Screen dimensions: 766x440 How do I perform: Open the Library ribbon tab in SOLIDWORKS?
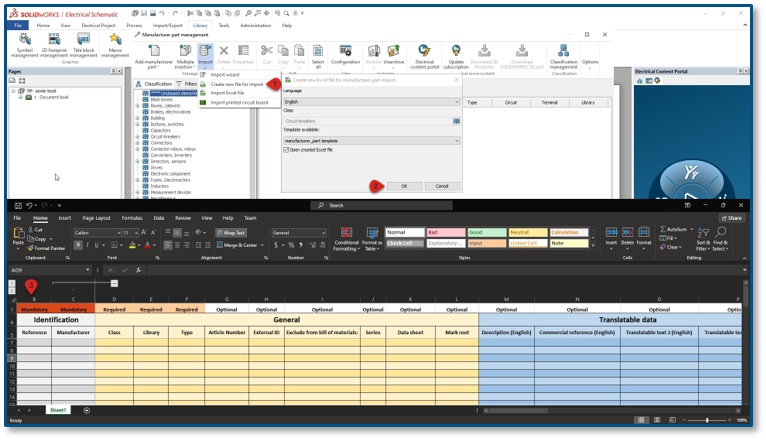(x=200, y=25)
